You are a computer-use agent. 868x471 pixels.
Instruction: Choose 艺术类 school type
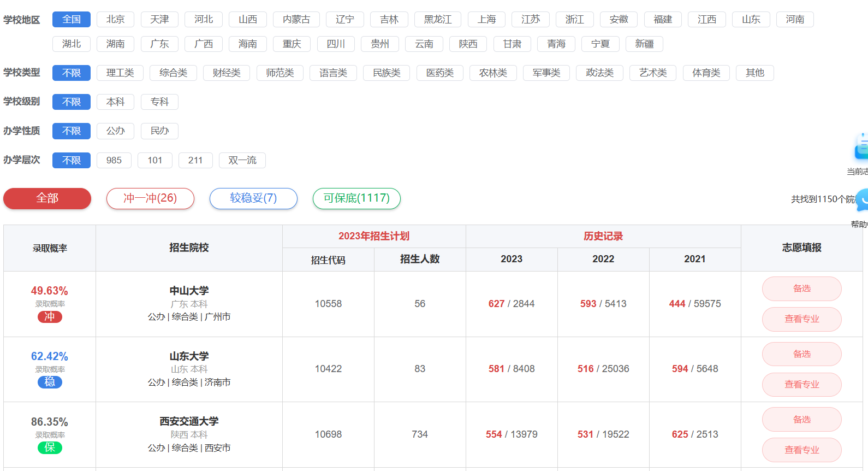(653, 73)
